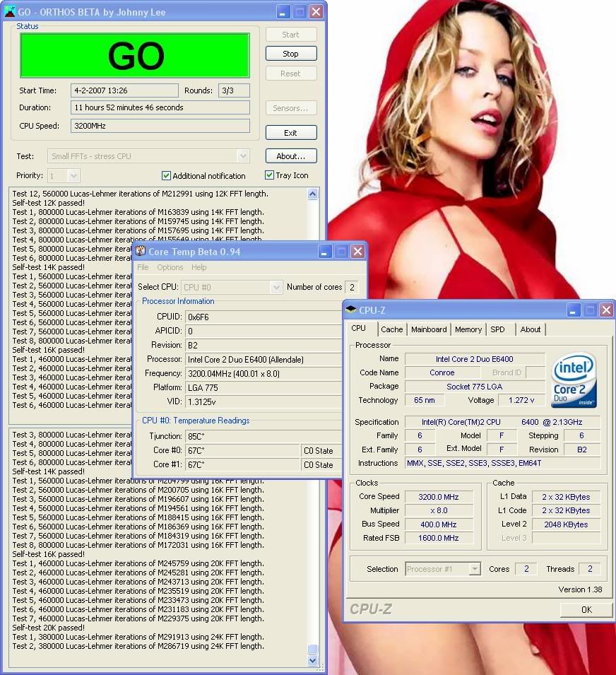Screen dimensions: 616x675
Task: Close the Core Temp window
Action: (x=357, y=252)
